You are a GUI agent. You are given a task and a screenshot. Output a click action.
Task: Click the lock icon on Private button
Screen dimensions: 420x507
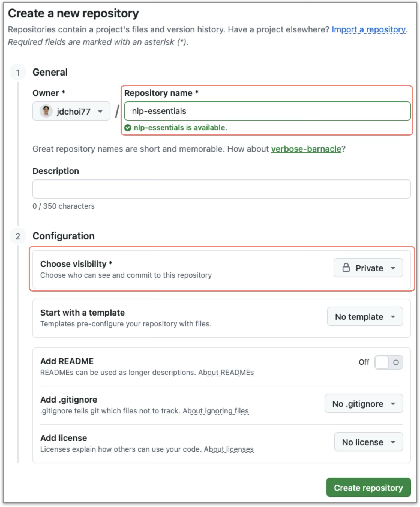tap(346, 268)
